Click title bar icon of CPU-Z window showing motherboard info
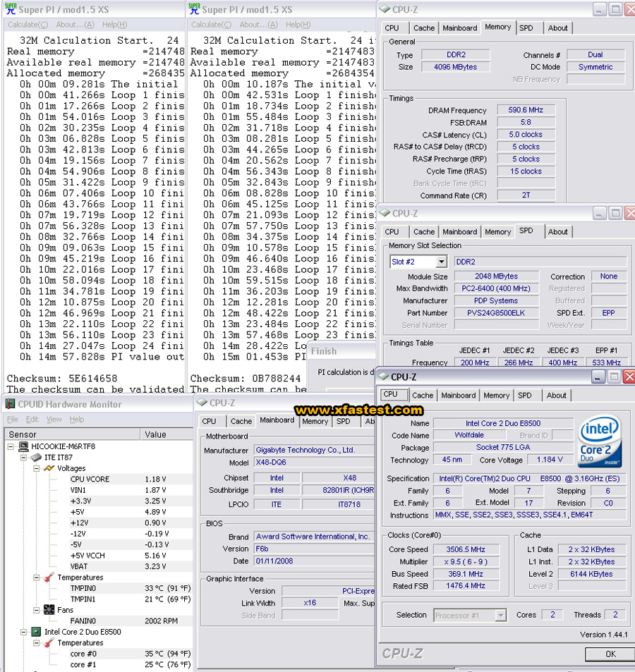635x672 pixels. 202,403
